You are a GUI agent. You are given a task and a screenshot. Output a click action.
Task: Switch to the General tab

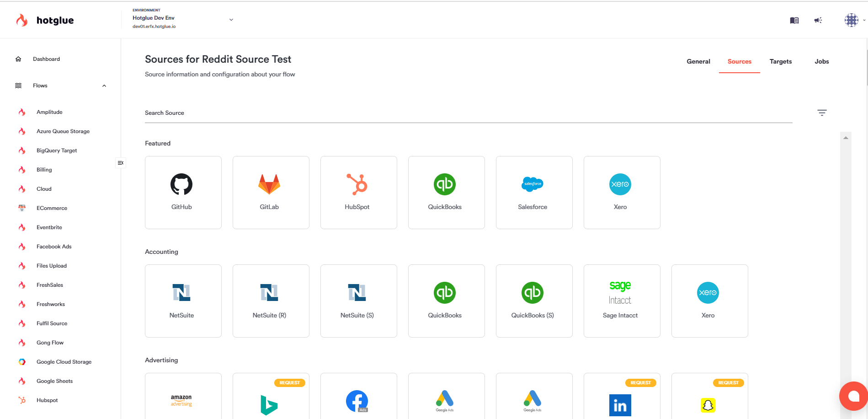pyautogui.click(x=698, y=61)
